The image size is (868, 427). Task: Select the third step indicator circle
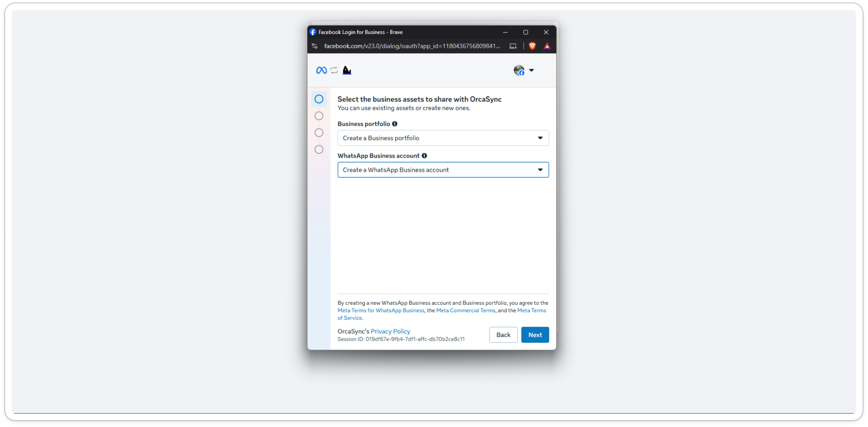(x=319, y=132)
